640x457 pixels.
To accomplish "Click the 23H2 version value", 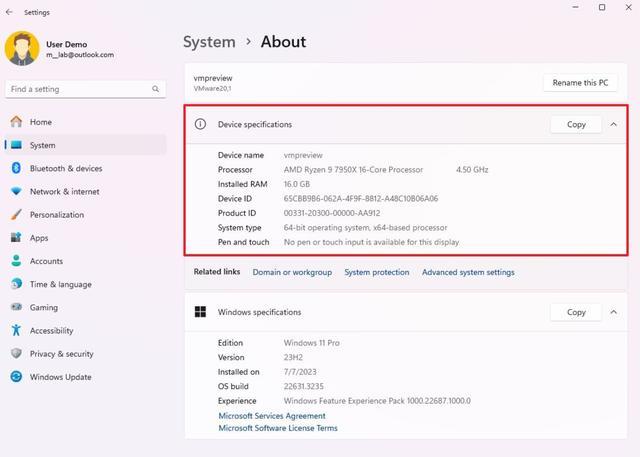I will (293, 357).
